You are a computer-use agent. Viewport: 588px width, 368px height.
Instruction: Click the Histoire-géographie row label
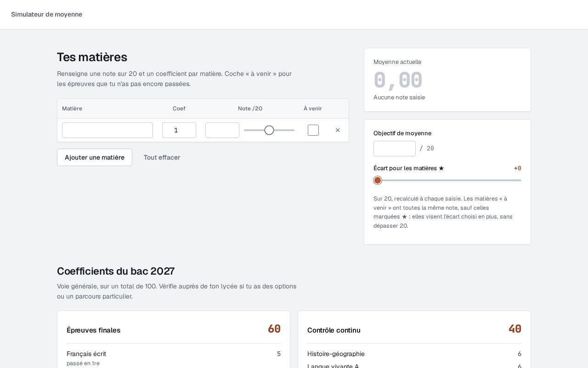(336, 354)
